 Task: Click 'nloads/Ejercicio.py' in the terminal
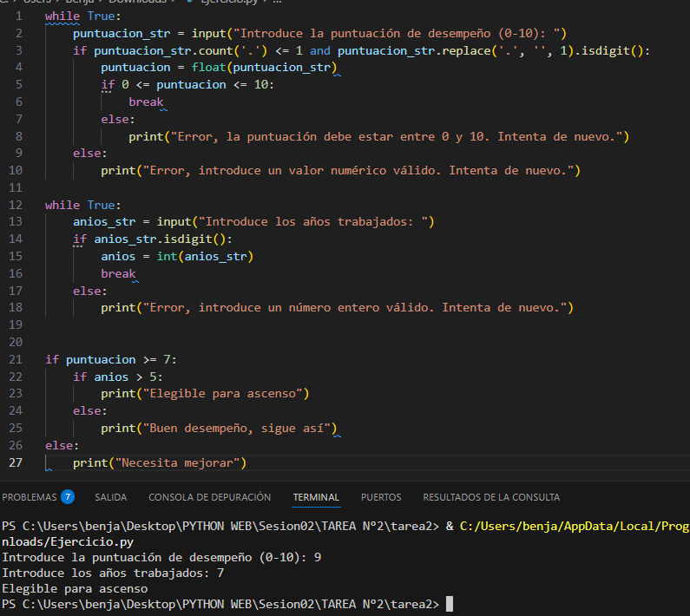pyautogui.click(x=68, y=541)
